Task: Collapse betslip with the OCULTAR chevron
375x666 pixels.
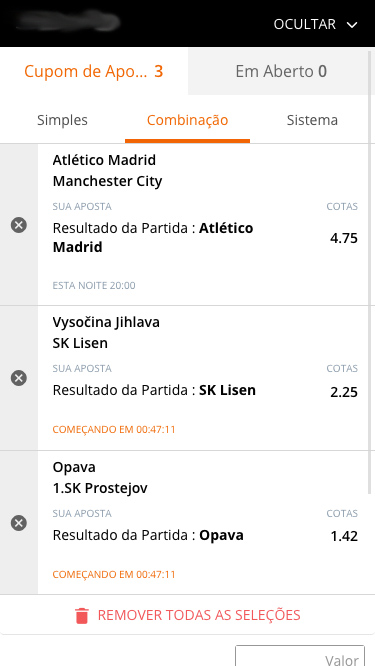Action: point(352,25)
